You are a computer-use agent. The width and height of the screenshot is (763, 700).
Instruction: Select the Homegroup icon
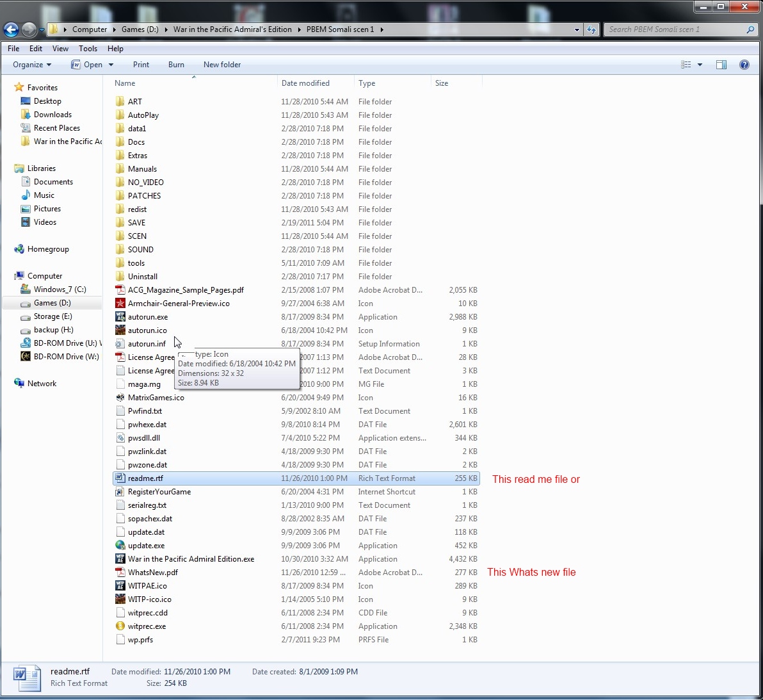point(19,249)
